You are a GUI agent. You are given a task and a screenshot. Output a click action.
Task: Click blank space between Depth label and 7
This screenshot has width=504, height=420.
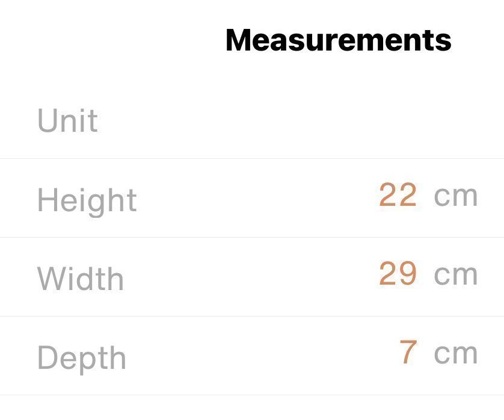253,355
